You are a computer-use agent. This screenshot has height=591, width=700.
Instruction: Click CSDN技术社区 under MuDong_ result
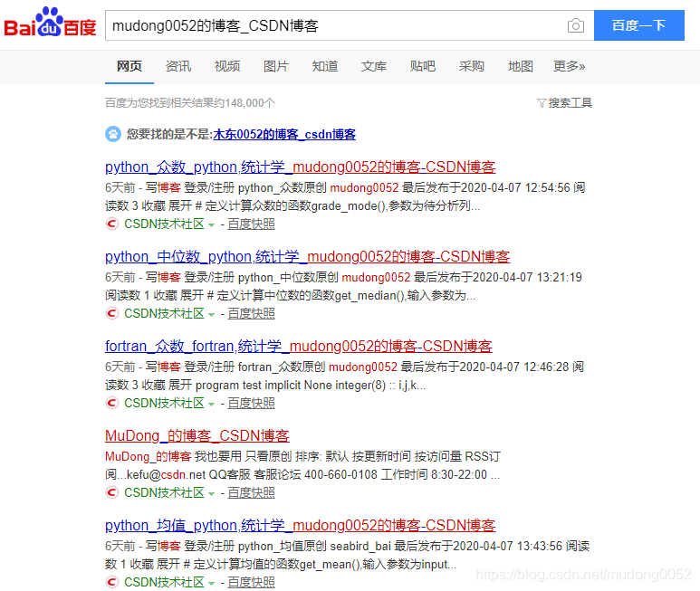click(164, 493)
